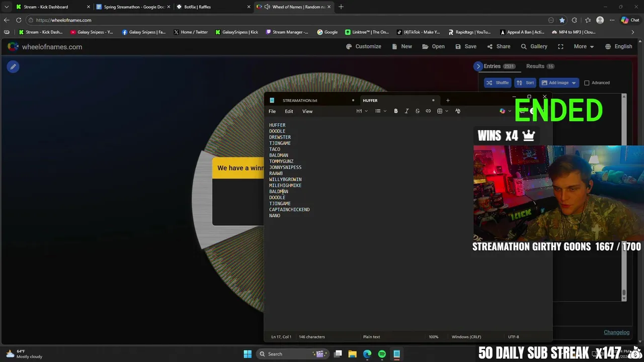Open Google bookmark
Screen dimensions: 644x362
click(327, 32)
